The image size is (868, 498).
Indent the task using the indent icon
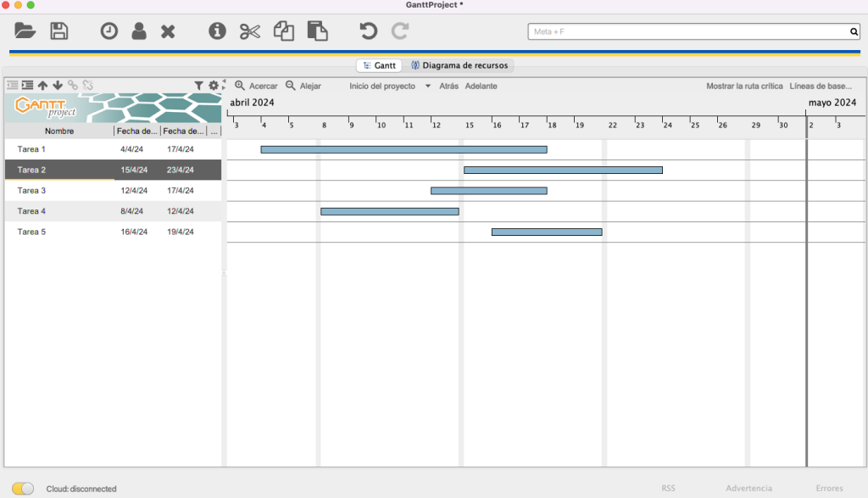click(x=28, y=86)
